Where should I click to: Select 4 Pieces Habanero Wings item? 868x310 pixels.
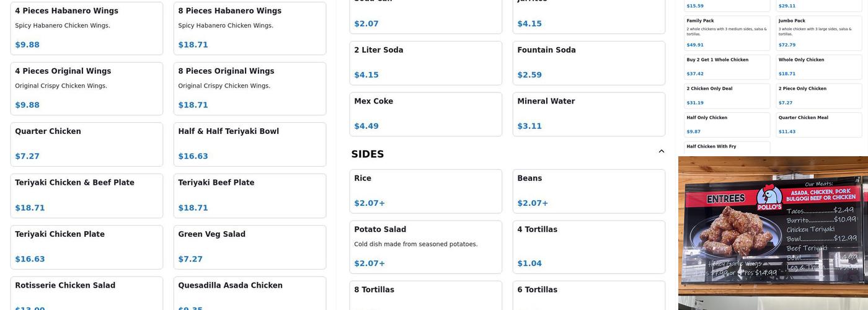point(86,28)
